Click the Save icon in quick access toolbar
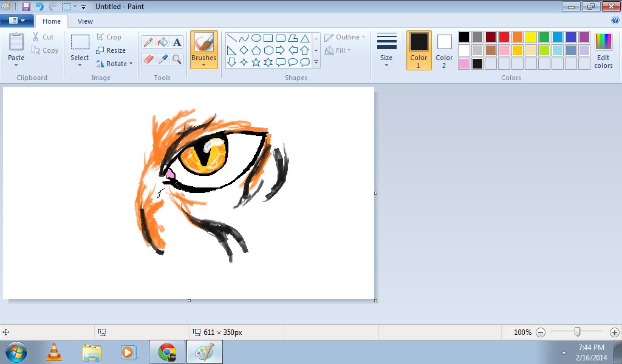The image size is (622, 364). [26, 6]
